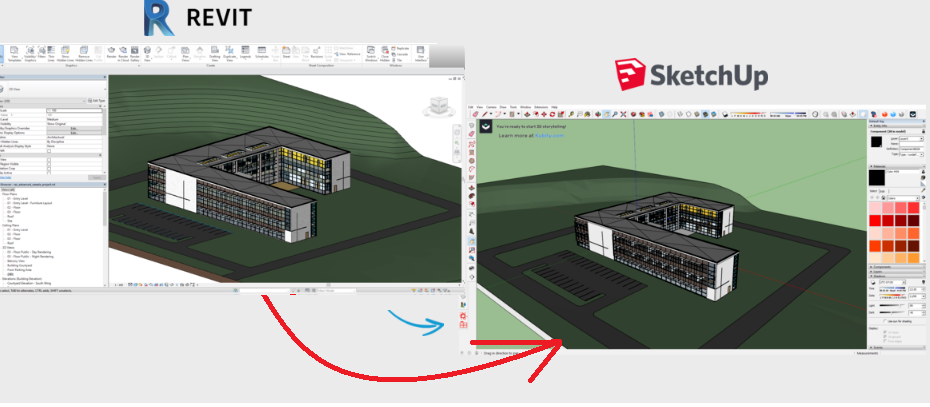Click the Kubity icon in SketchUp's toolbar
This screenshot has height=407, width=930.
[x=913, y=115]
